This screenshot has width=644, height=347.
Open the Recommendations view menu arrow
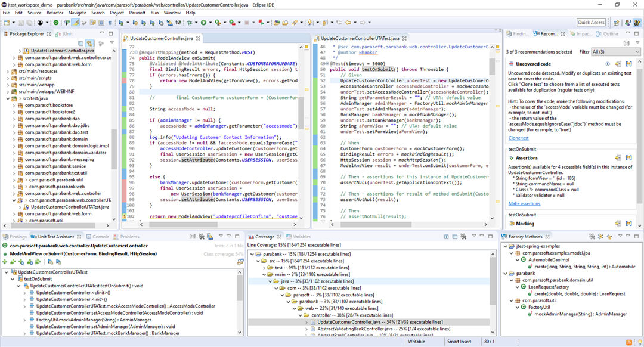click(x=637, y=43)
